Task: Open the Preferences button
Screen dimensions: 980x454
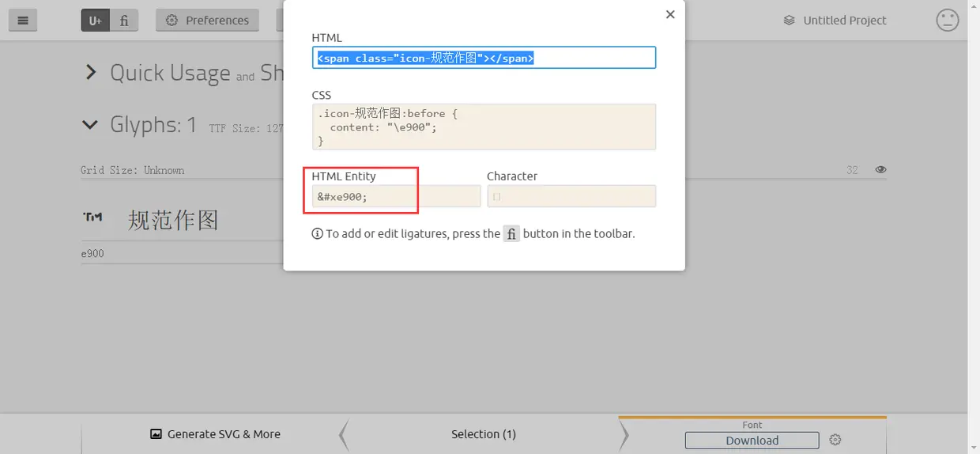Action: [207, 21]
